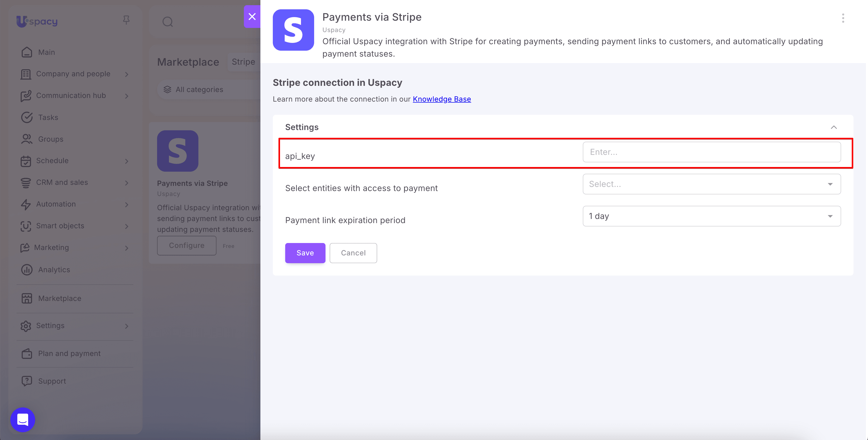The image size is (868, 440).
Task: Click the Tasks checkmark icon
Action: [27, 117]
